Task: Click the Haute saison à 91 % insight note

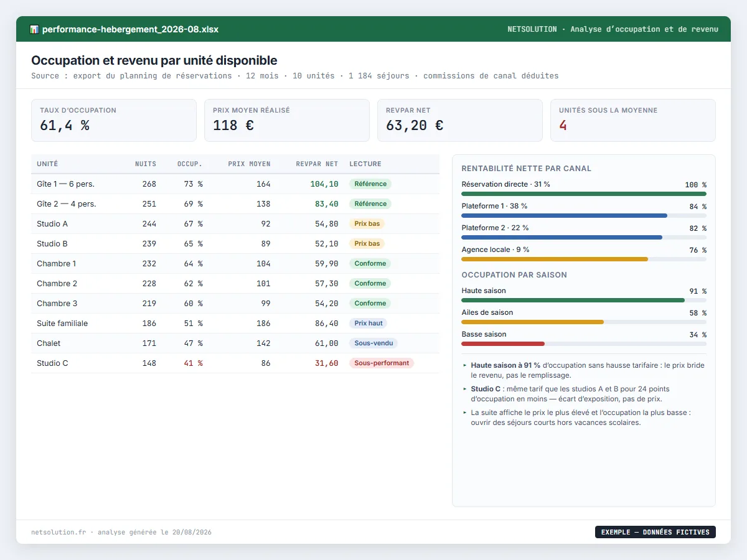Action: coord(584,371)
